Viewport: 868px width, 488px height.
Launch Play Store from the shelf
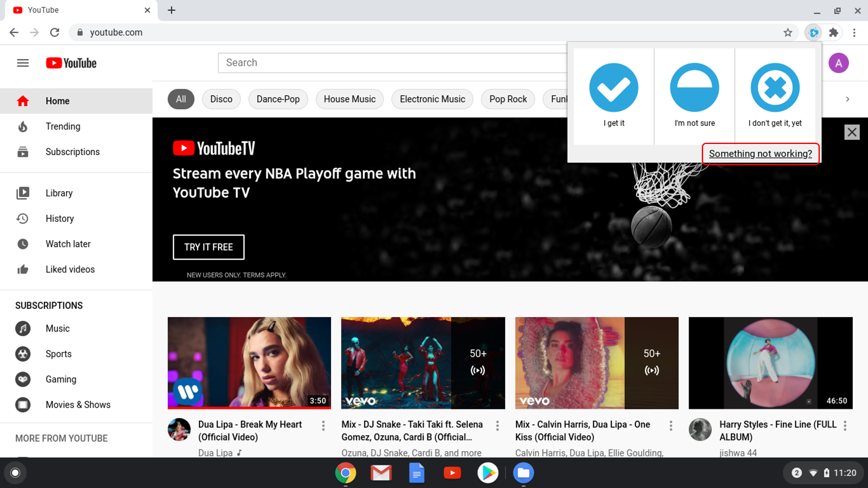click(x=488, y=473)
